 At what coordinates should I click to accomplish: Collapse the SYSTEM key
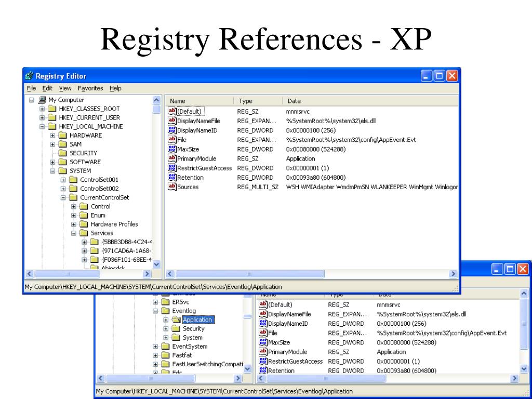coord(52,171)
